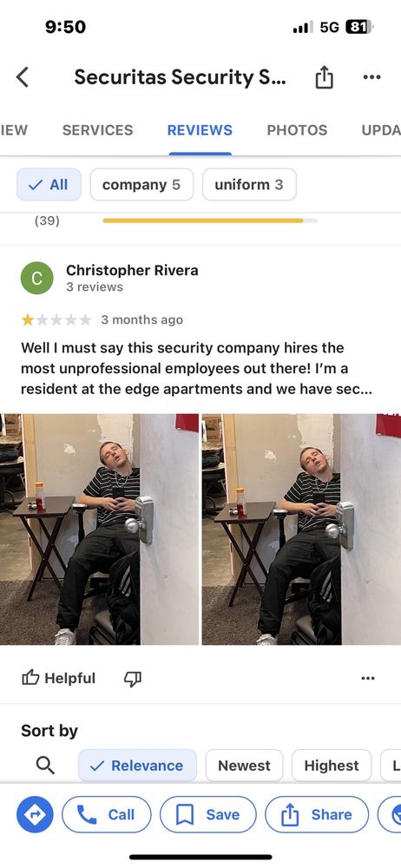Screen dimensions: 401x868
Task: Open the review's three-dot options menu
Action: point(368,678)
